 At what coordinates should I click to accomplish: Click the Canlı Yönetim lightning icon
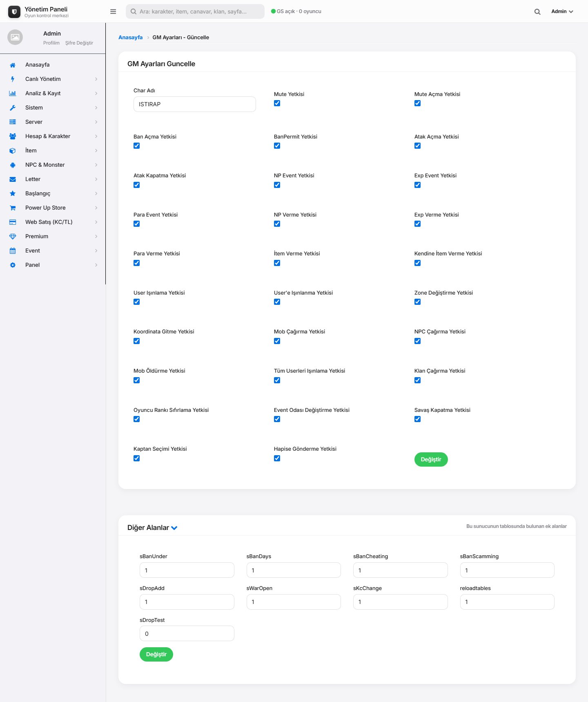pyautogui.click(x=13, y=79)
